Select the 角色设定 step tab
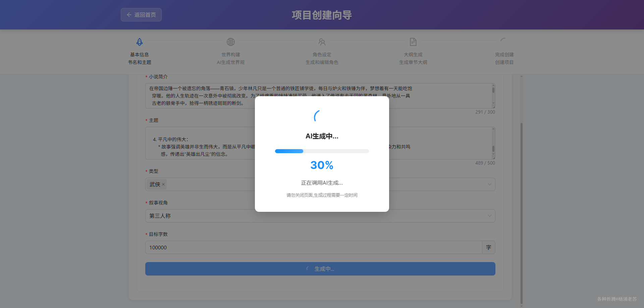The image size is (644, 308). pyautogui.click(x=322, y=51)
